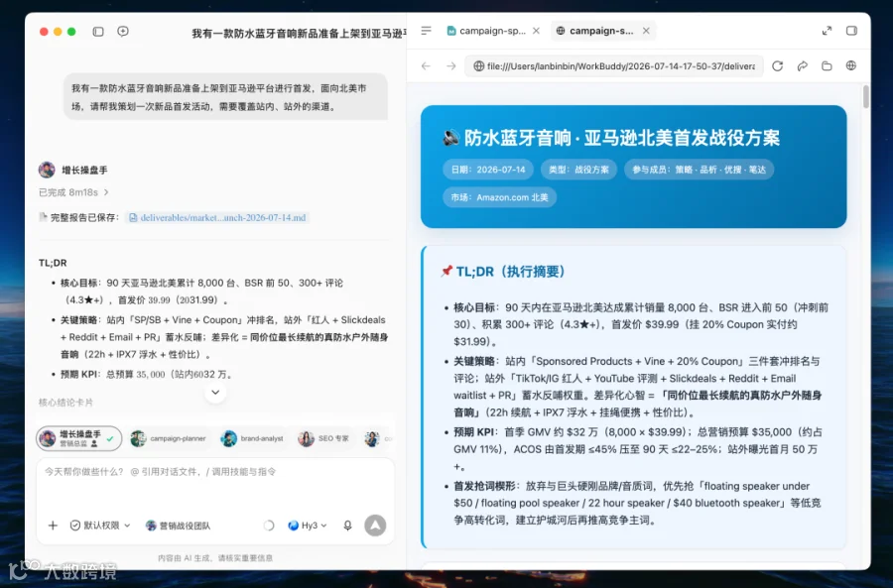Click the scroll-down chevron button in chat
This screenshot has width=893, height=588.
pyautogui.click(x=215, y=393)
